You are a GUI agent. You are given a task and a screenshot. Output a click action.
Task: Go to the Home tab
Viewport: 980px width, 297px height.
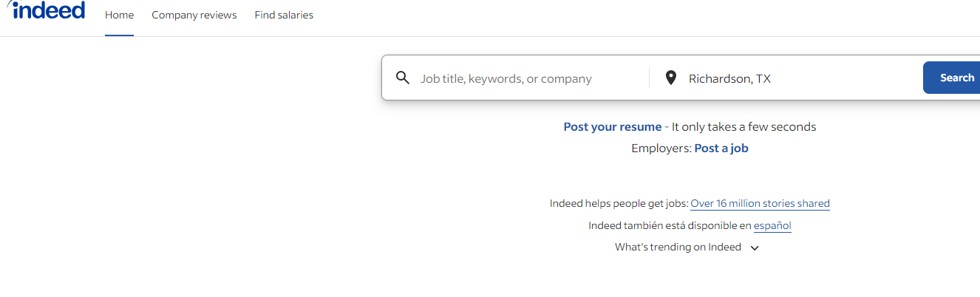119,15
